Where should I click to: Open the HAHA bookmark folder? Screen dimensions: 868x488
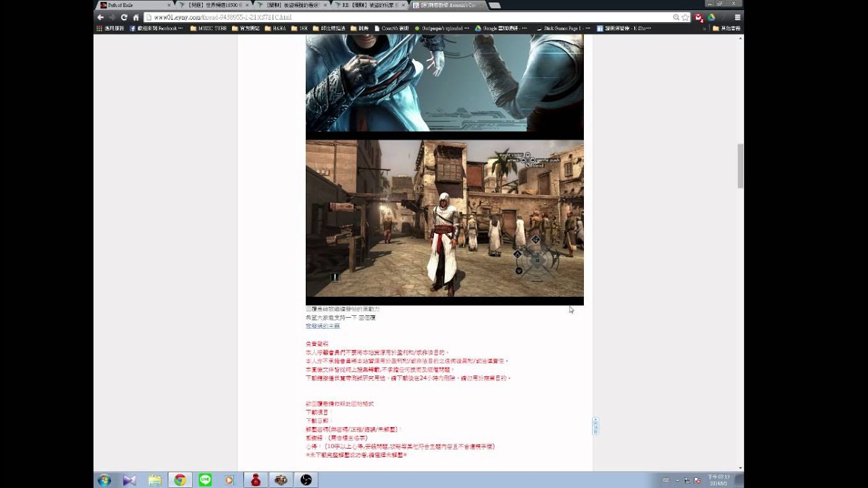point(275,28)
